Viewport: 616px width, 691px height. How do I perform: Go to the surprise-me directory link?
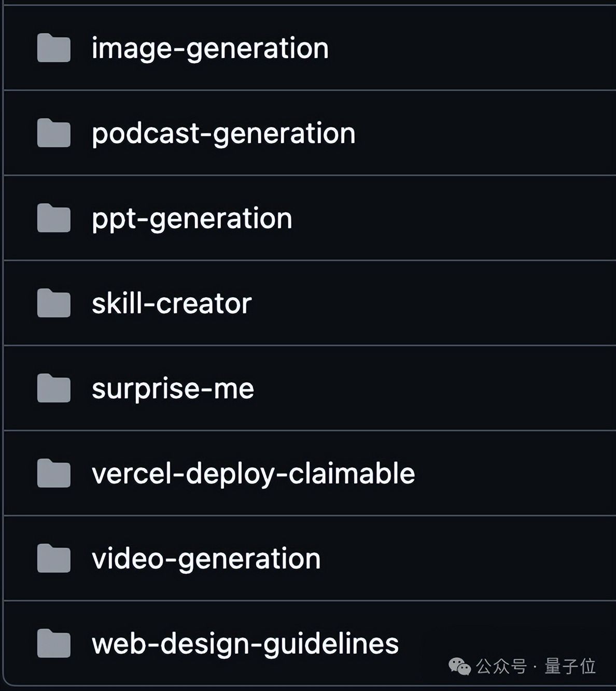pos(173,389)
